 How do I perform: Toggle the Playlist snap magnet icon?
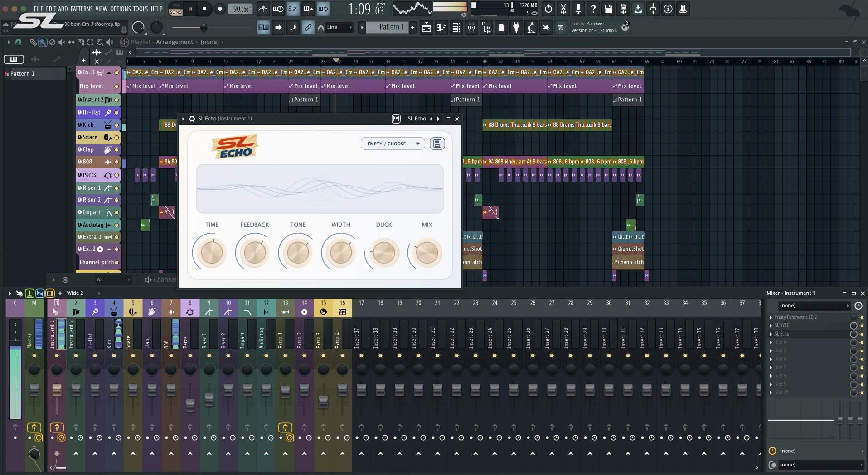(x=18, y=42)
